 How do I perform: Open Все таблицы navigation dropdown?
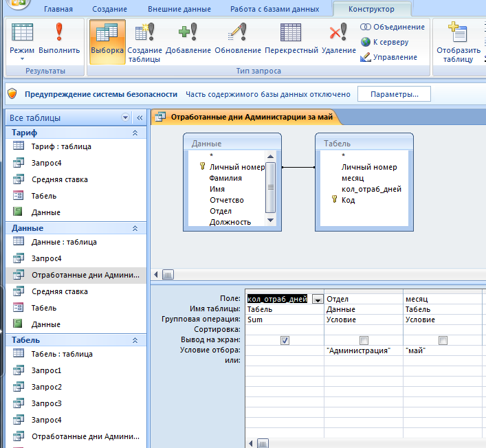coord(125,117)
